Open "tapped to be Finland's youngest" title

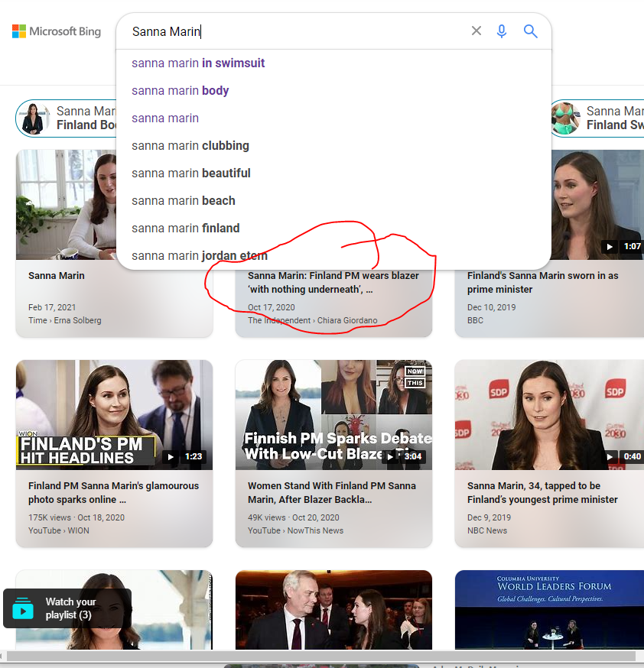(x=542, y=492)
